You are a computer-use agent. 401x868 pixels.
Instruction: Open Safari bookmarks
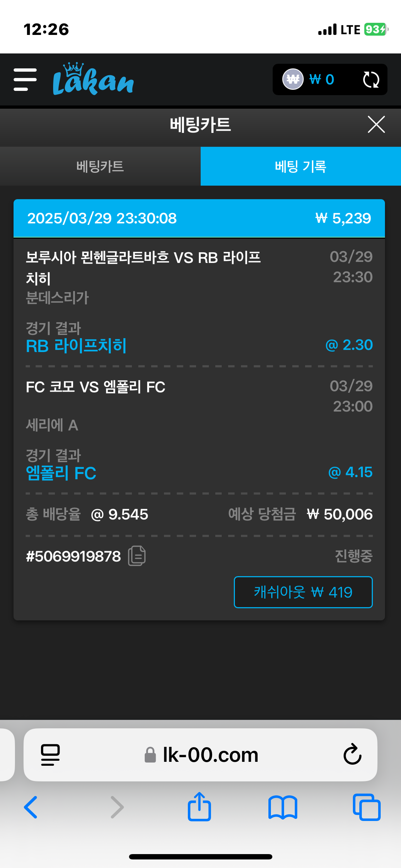[x=283, y=807]
